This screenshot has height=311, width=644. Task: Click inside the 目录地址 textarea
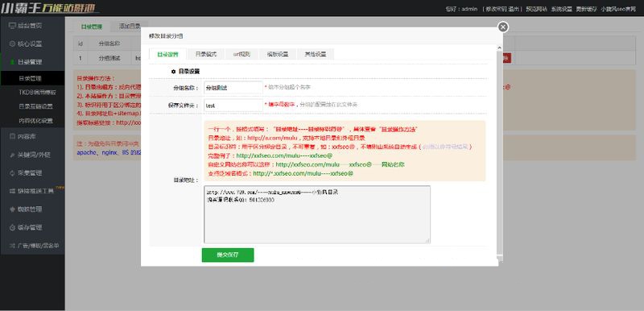coord(317,214)
